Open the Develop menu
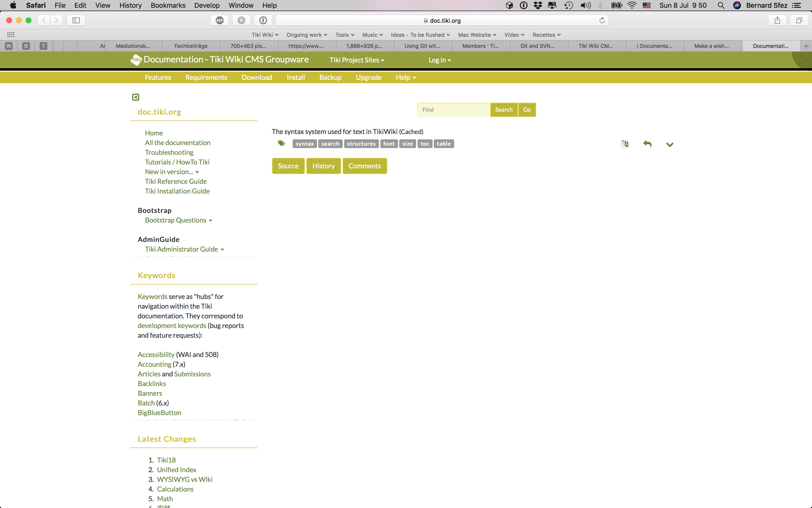The height and width of the screenshot is (508, 812). (207, 5)
